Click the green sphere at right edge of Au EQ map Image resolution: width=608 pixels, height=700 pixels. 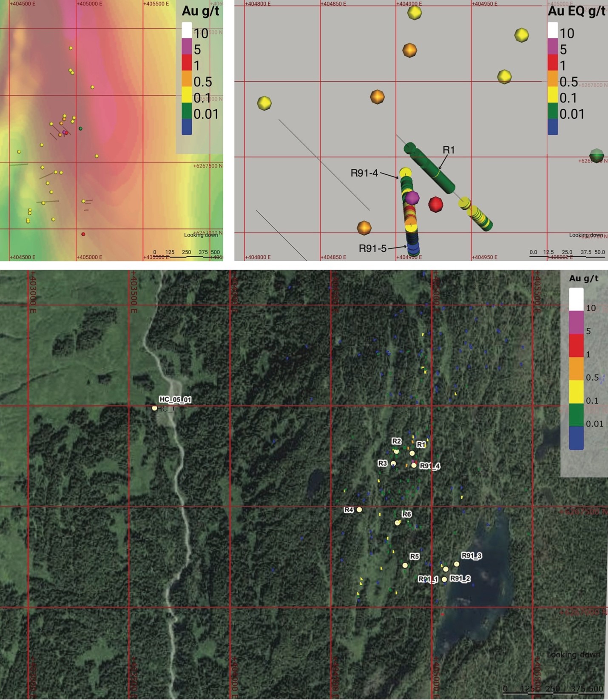[597, 156]
